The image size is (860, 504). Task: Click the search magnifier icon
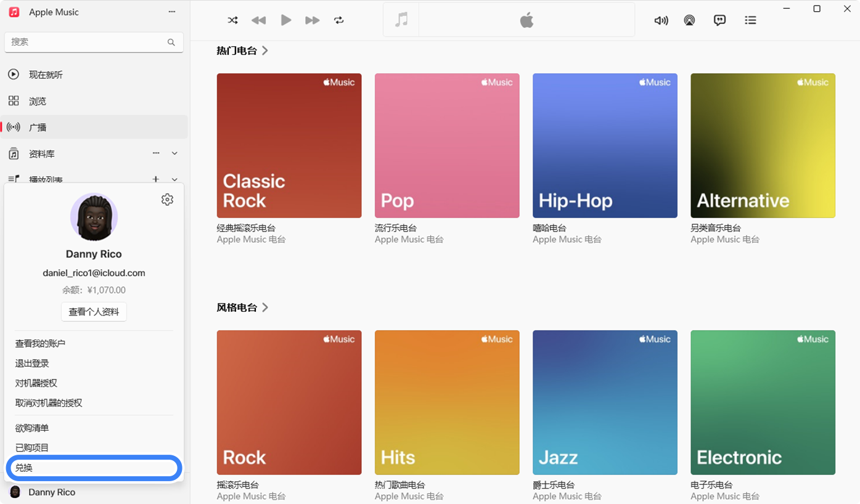pos(171,42)
